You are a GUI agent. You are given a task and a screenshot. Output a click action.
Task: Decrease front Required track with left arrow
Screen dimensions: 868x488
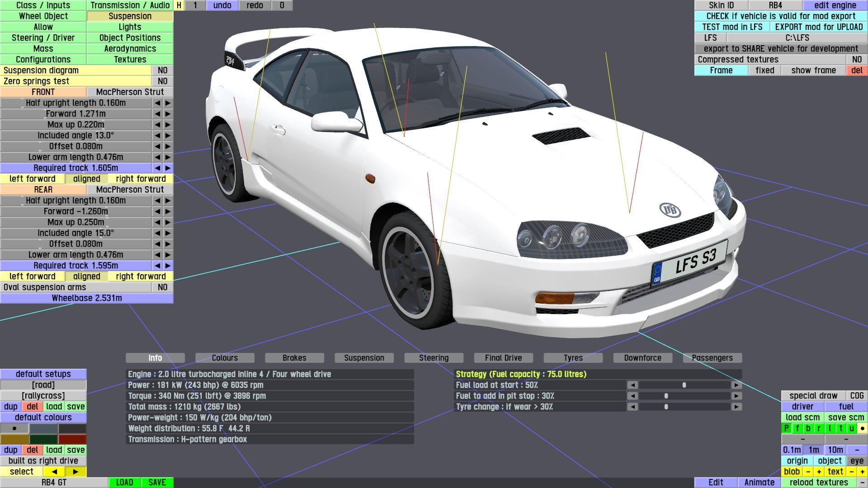(x=157, y=168)
